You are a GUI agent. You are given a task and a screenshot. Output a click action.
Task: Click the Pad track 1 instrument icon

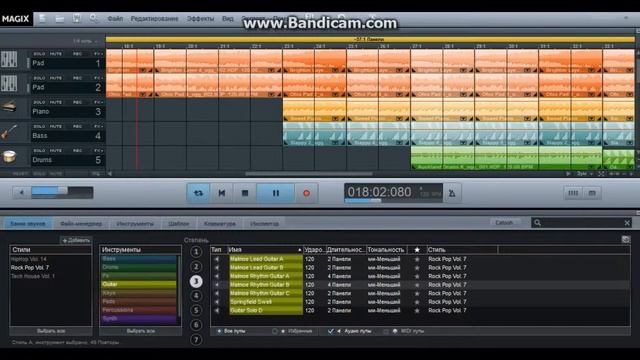(9, 60)
